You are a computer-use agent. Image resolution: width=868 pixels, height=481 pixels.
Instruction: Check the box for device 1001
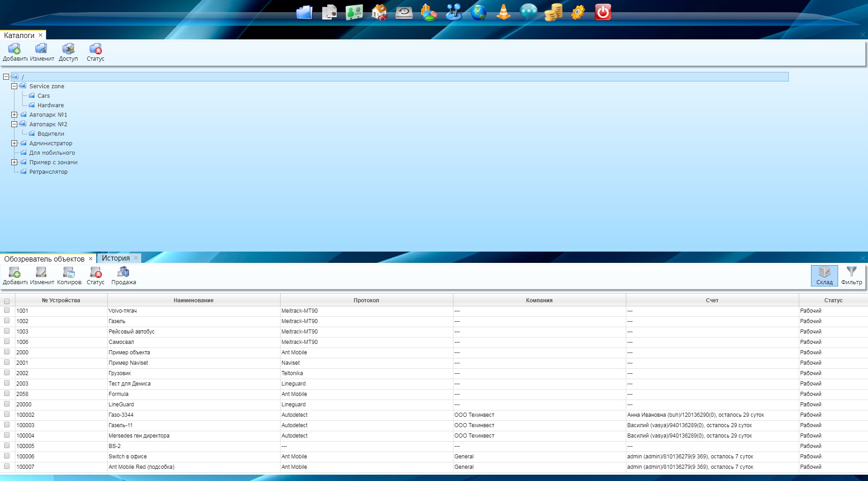pos(7,310)
